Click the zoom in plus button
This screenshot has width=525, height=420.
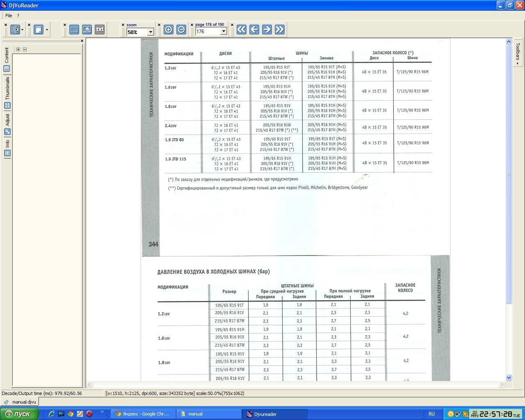pyautogui.click(x=169, y=30)
